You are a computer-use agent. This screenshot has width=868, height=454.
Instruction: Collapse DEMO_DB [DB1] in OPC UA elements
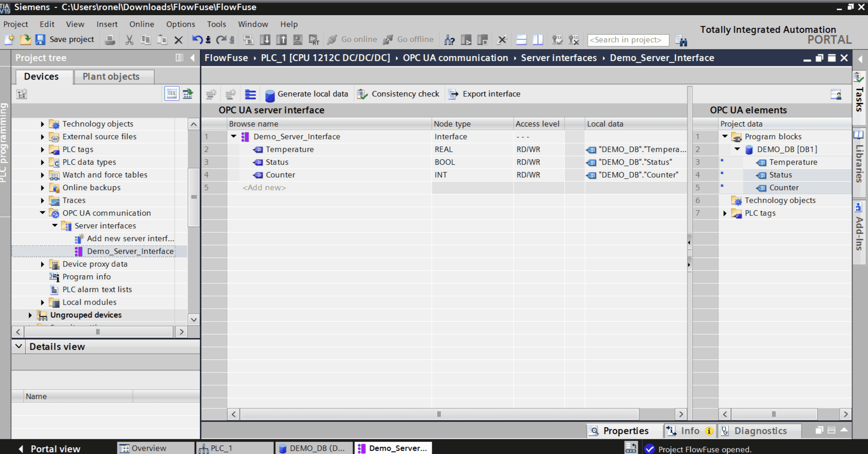(737, 149)
